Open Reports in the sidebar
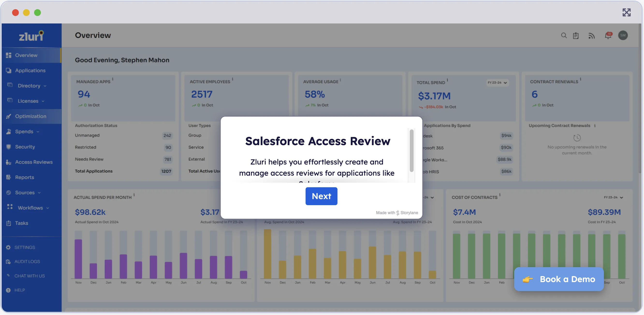This screenshot has height=315, width=644. (x=31, y=177)
